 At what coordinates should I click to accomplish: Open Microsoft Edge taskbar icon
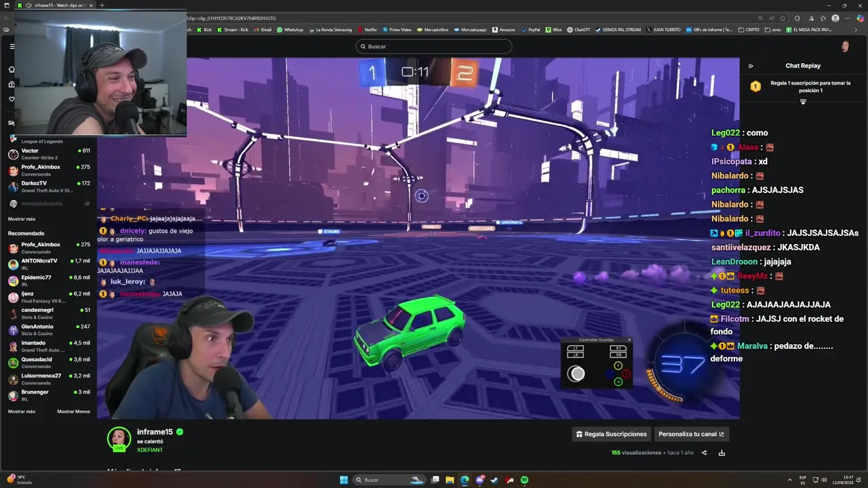[465, 480]
